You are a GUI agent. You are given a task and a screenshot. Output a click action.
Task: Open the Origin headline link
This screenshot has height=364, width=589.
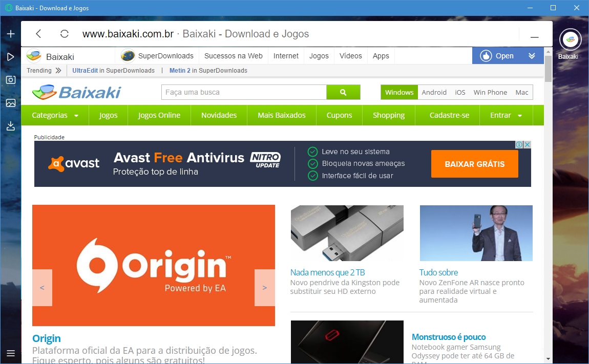click(x=47, y=338)
